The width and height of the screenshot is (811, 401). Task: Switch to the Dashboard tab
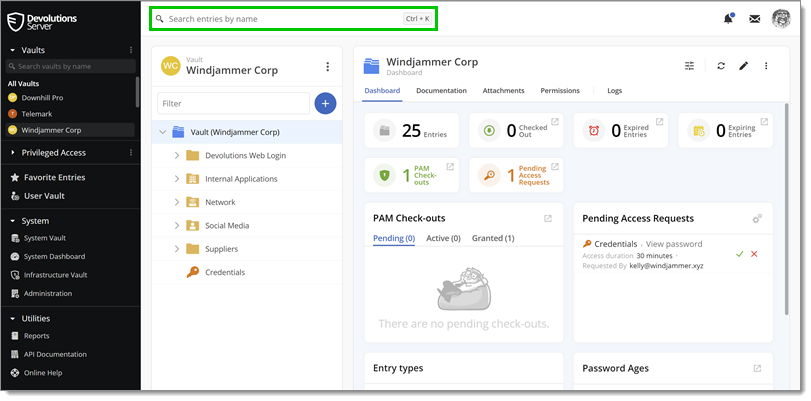click(382, 91)
